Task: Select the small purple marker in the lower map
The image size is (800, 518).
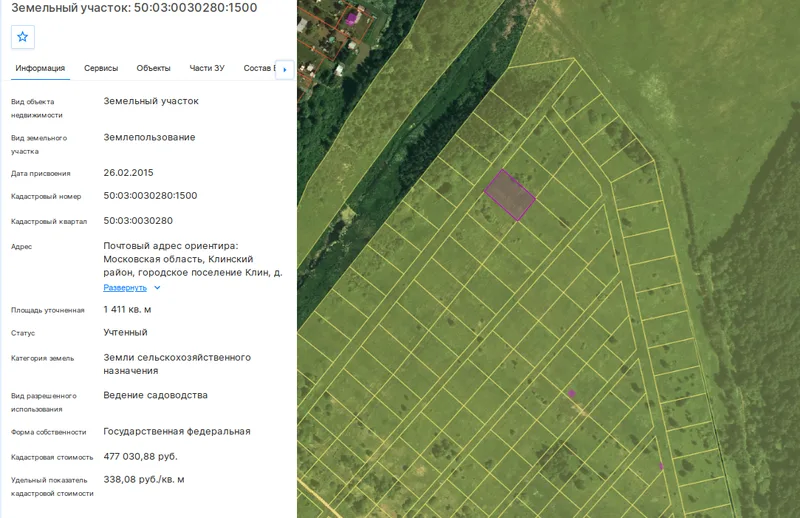Action: click(571, 393)
